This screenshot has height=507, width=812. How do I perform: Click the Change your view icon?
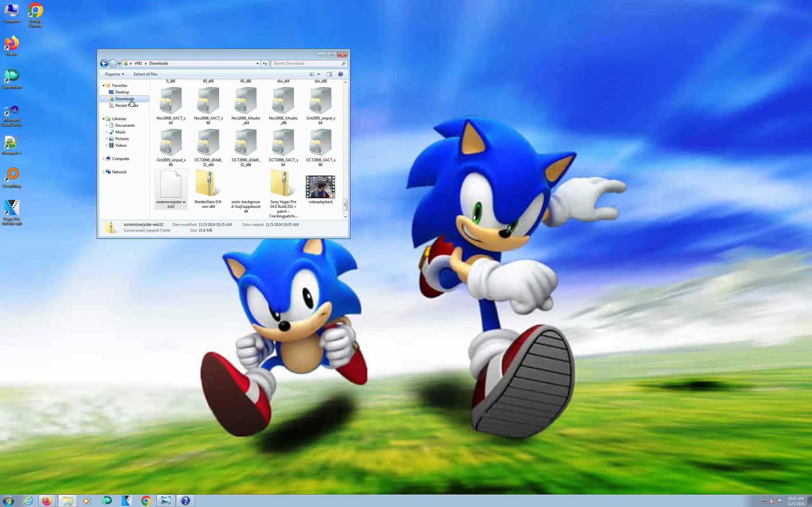(312, 74)
